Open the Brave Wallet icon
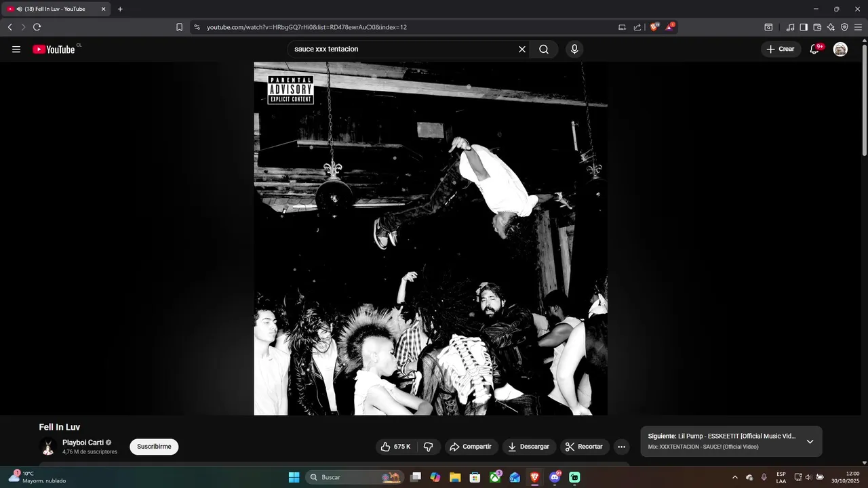The width and height of the screenshot is (868, 488). 817,27
